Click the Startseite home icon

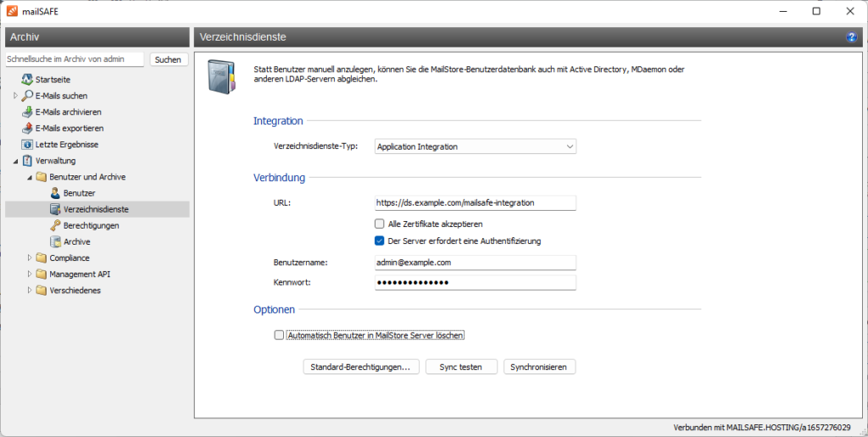tap(27, 80)
